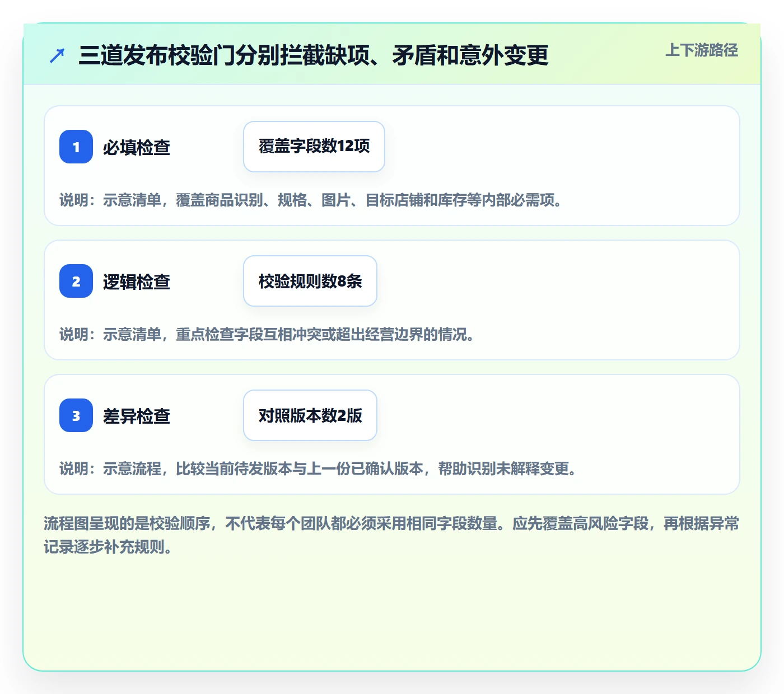Click the 差异检查 step title
784x694 pixels.
tap(137, 416)
